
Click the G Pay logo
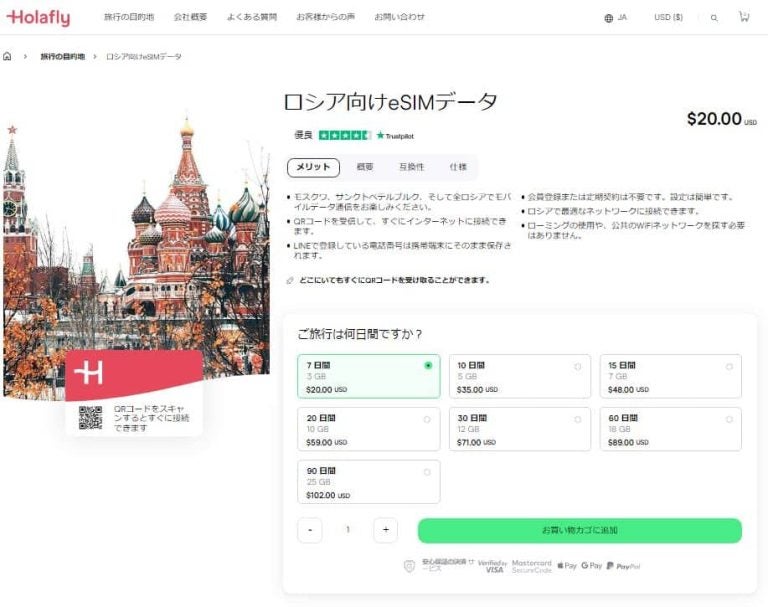coord(591,566)
